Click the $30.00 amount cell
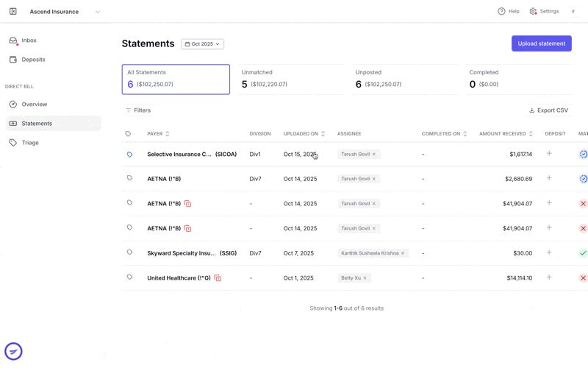This screenshot has height=368, width=588. (523, 253)
